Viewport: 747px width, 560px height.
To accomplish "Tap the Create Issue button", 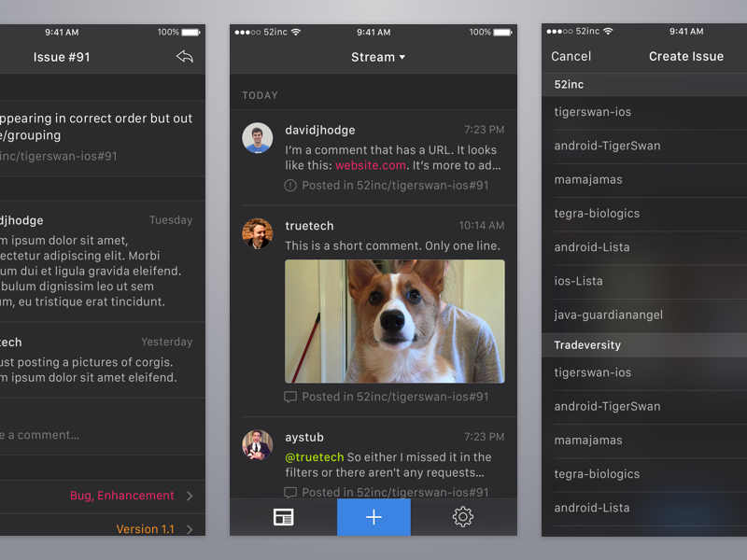I will [x=685, y=56].
